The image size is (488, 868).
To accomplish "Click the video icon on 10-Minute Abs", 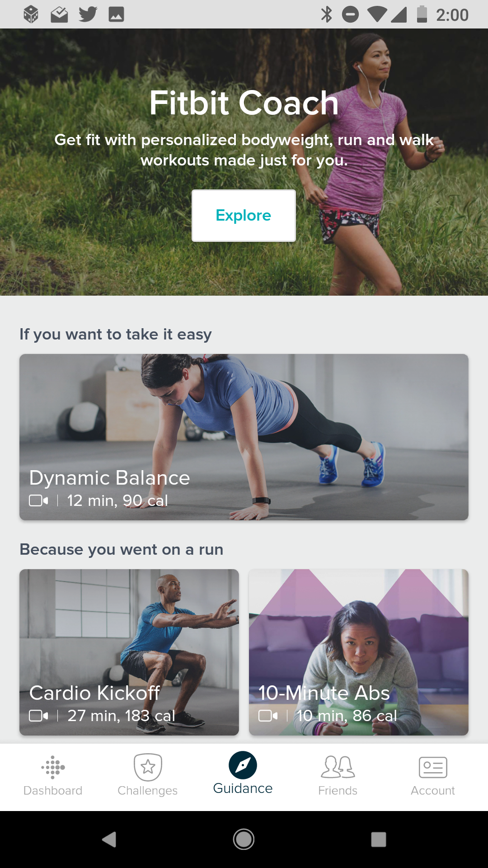I will point(268,716).
